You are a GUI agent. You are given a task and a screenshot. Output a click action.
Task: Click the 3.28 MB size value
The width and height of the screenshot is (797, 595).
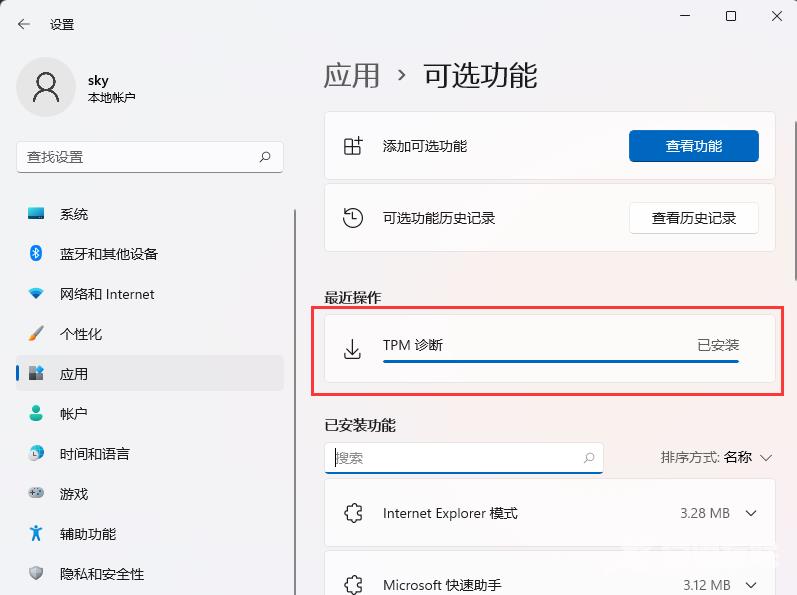click(705, 513)
